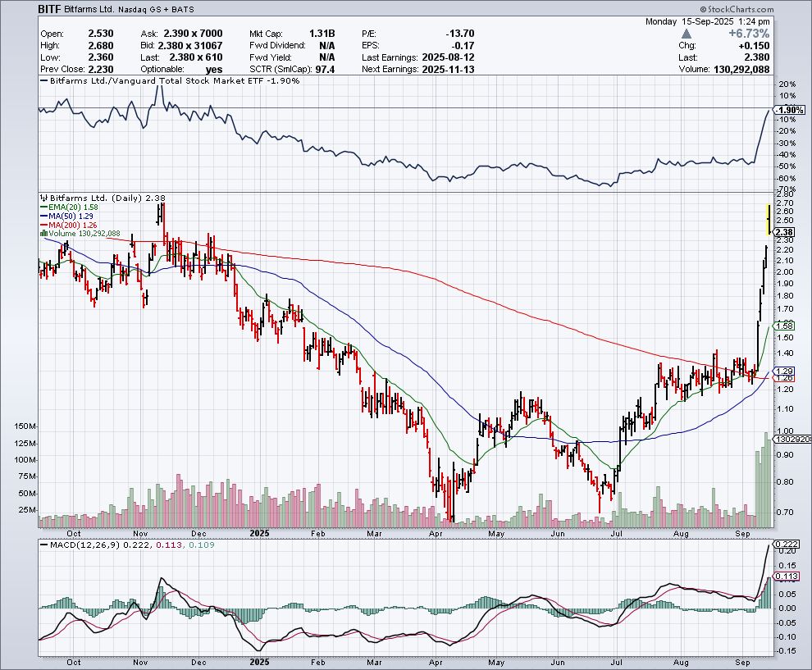Image resolution: width=812 pixels, height=670 pixels.
Task: Click the 0.113 signal value flag
Action: pos(787,577)
